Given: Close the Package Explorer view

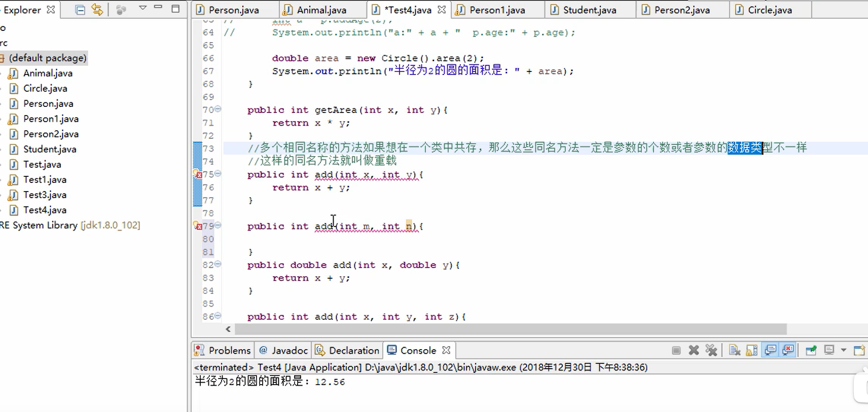Looking at the screenshot, I should tap(51, 10).
